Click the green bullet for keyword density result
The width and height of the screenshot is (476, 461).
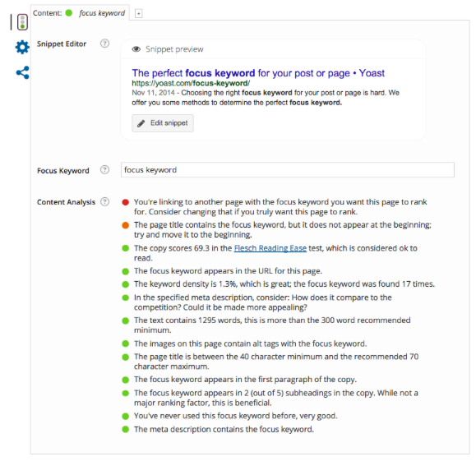coord(126,284)
